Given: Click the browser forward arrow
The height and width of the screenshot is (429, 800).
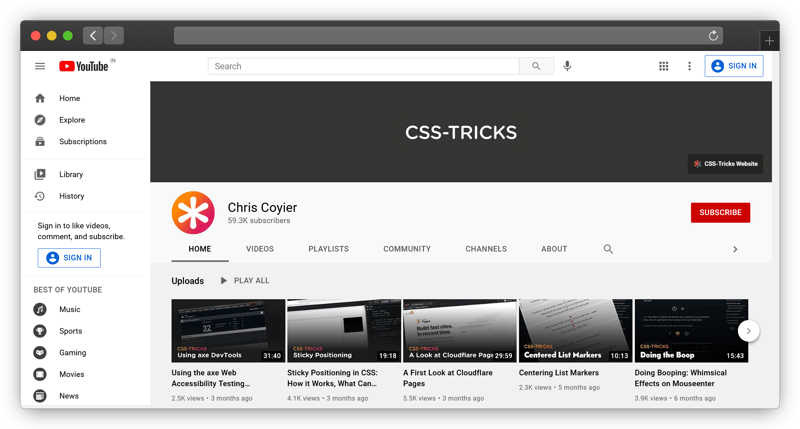Looking at the screenshot, I should click(114, 36).
